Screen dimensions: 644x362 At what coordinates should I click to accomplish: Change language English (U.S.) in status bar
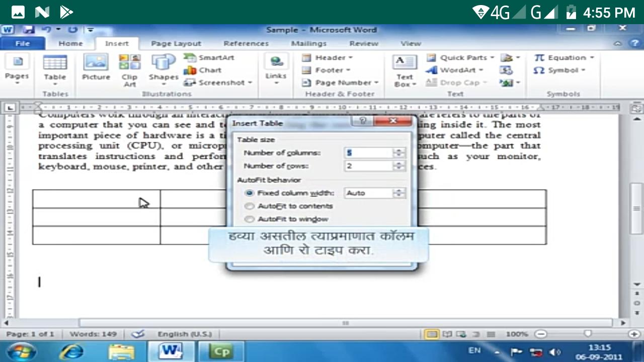tap(185, 334)
